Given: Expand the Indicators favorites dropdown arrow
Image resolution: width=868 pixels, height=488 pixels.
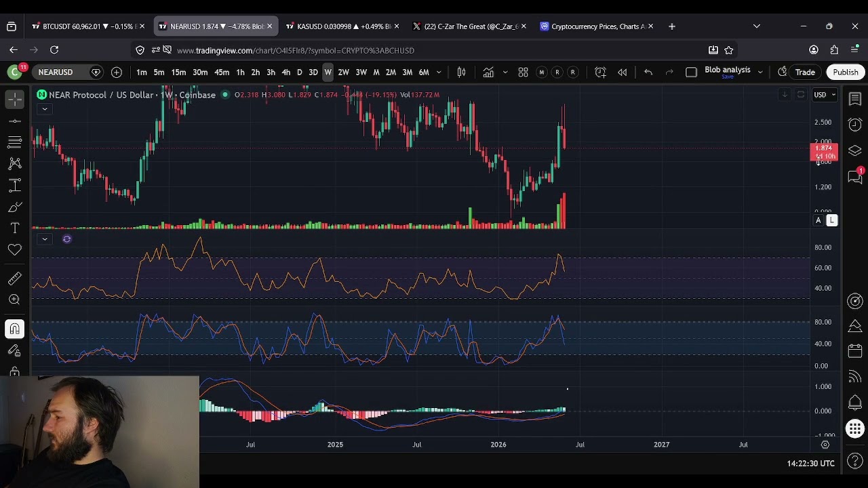Looking at the screenshot, I should pyautogui.click(x=505, y=73).
